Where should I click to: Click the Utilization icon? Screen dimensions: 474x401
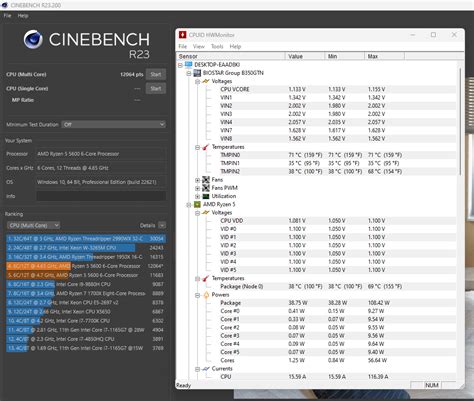206,196
